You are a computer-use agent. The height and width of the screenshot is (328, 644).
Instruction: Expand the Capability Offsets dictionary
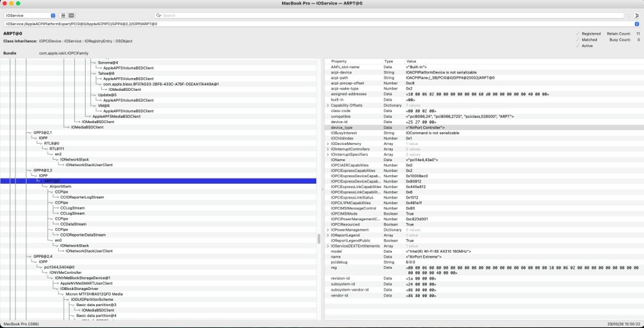(x=328, y=105)
